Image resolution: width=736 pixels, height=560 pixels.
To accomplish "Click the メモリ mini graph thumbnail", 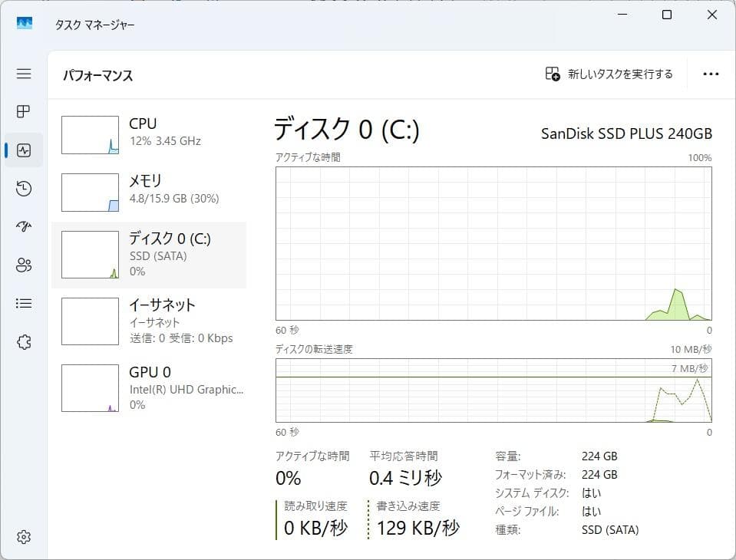I will tap(90, 192).
